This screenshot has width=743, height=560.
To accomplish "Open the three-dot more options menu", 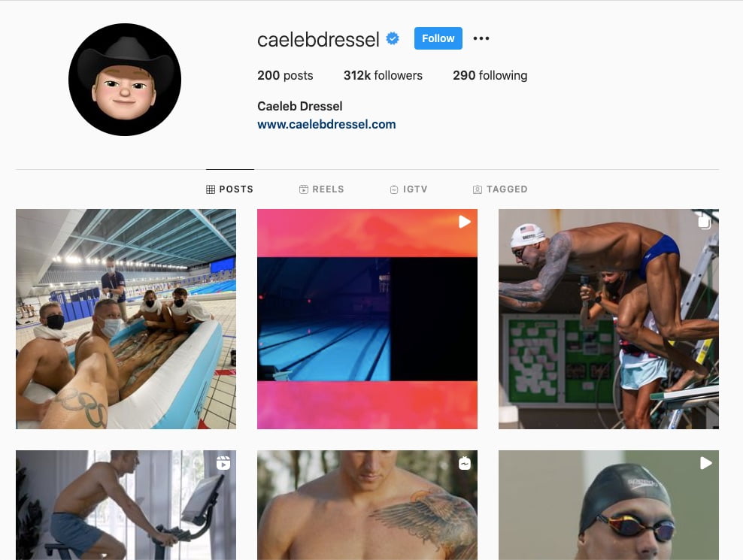I will coord(481,38).
